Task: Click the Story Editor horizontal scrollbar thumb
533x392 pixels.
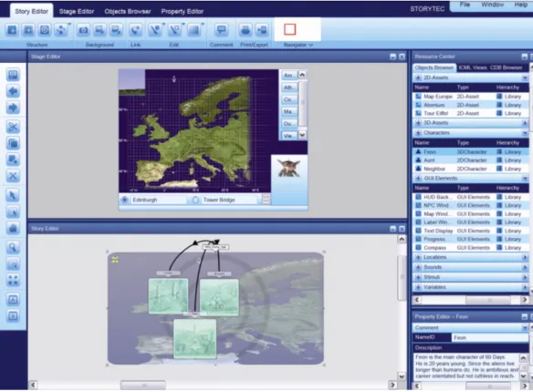Action: (143, 385)
